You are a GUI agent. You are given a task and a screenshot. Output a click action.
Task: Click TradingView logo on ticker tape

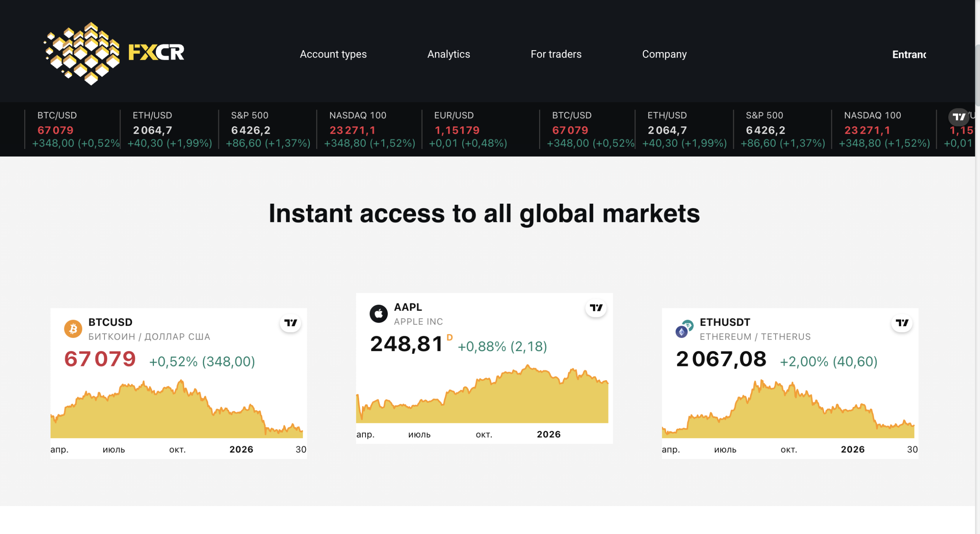[959, 117]
